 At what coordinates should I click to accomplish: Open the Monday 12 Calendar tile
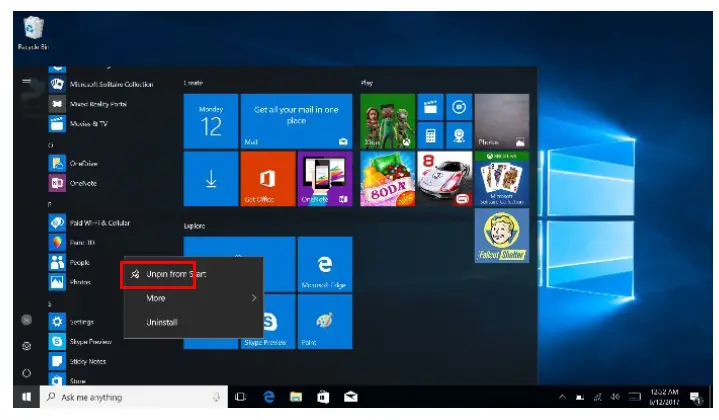click(211, 122)
